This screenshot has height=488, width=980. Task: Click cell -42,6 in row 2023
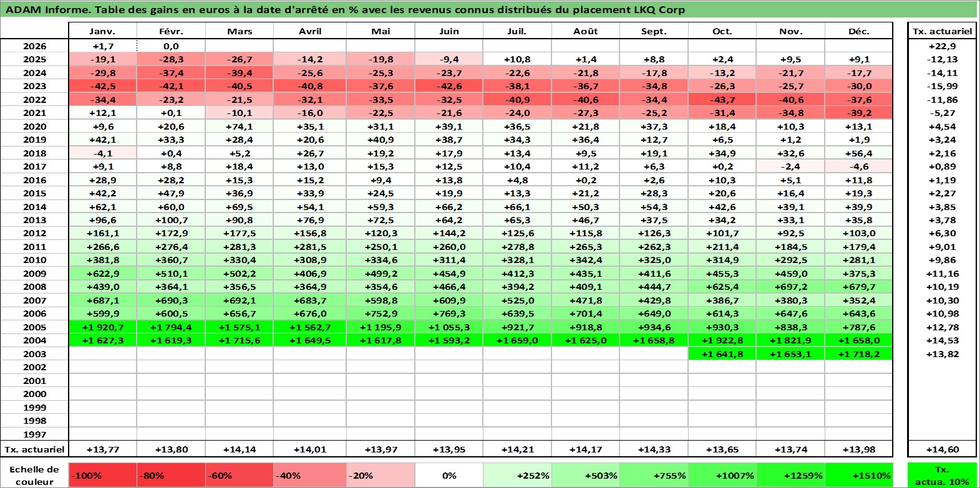point(449,86)
